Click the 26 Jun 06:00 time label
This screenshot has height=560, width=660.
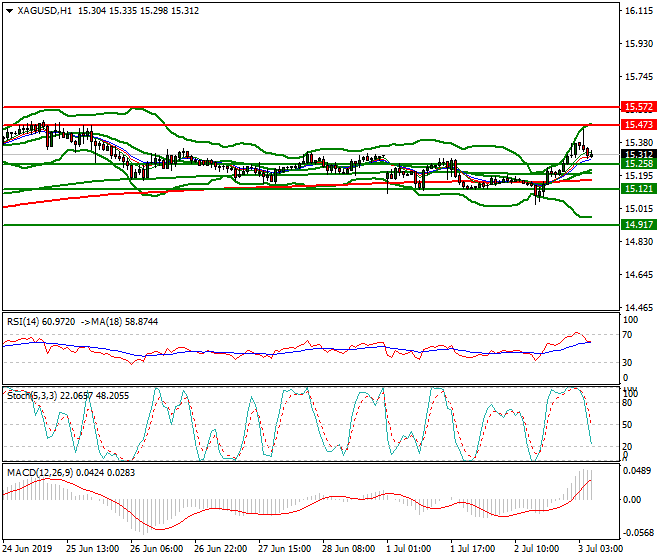tap(157, 549)
